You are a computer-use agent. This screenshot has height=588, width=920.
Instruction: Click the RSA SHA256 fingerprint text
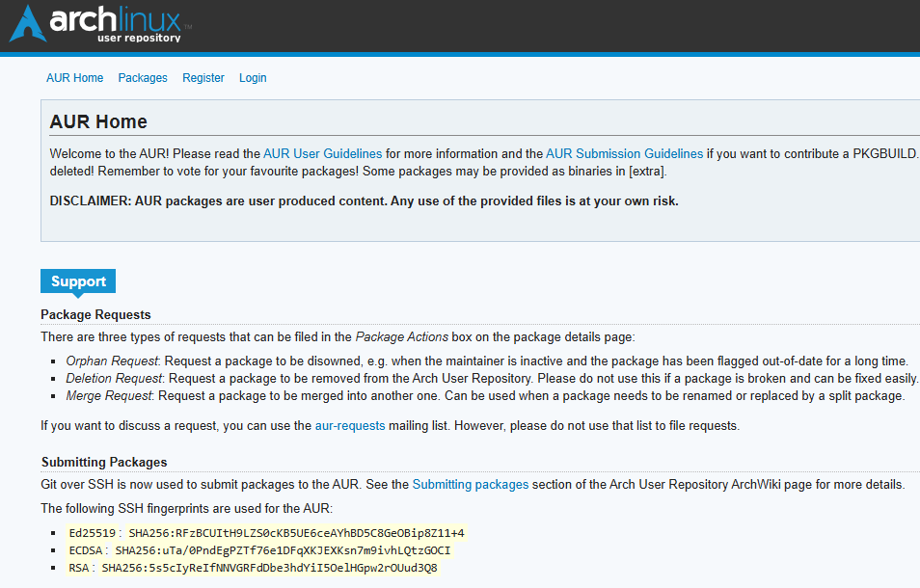pyautogui.click(x=269, y=568)
